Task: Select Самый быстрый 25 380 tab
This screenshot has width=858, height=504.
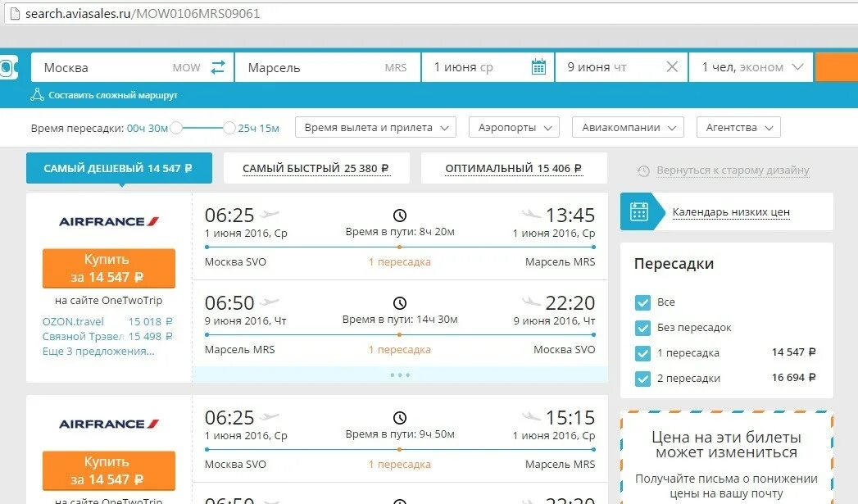Action: click(316, 168)
